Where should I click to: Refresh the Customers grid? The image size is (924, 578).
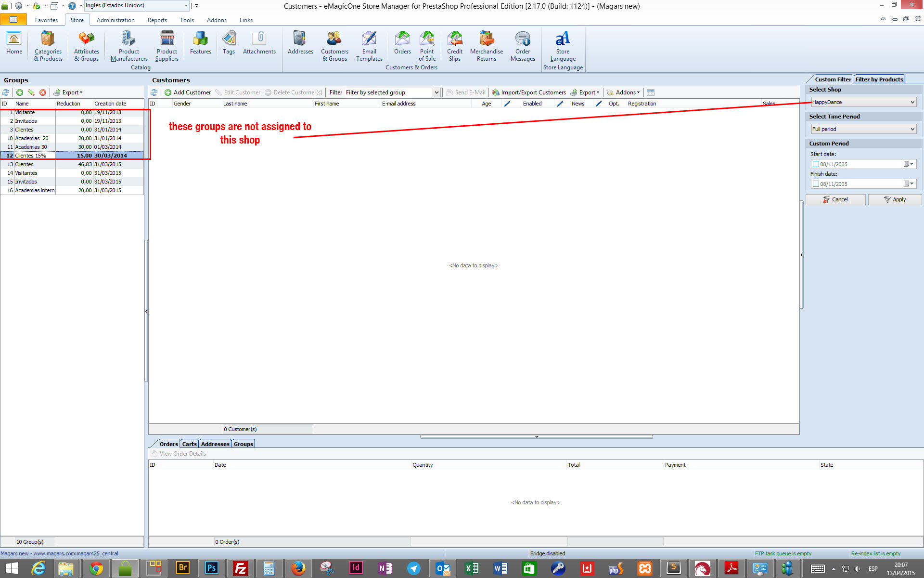tap(154, 92)
